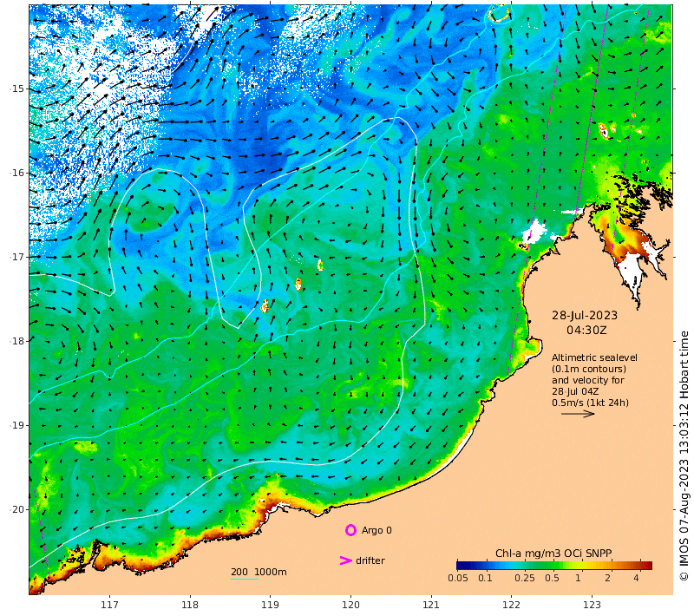Click the latitude axis label -15
The width and height of the screenshot is (694, 616).
pyautogui.click(x=16, y=88)
